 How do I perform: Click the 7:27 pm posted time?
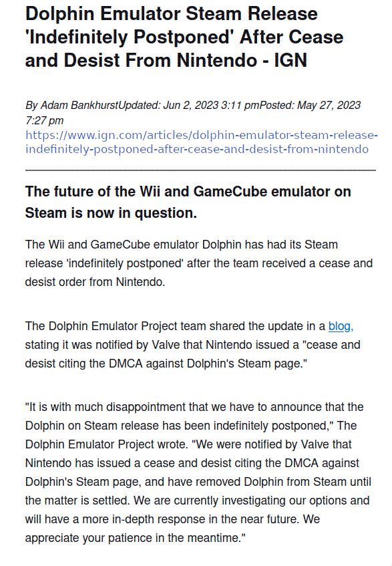click(x=44, y=120)
